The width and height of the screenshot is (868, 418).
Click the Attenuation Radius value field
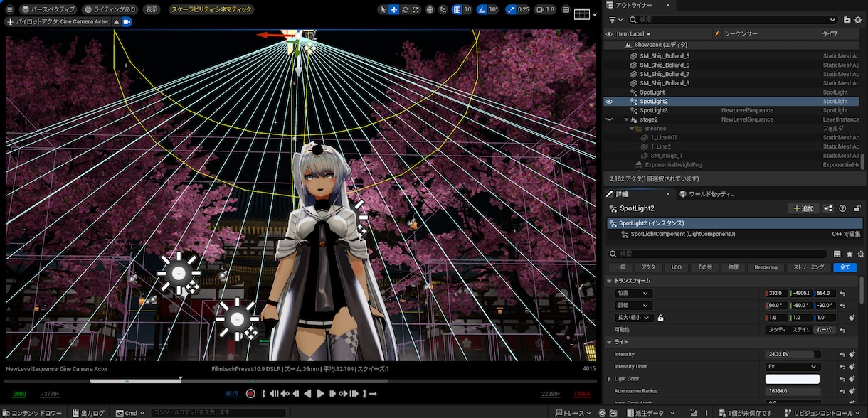793,391
